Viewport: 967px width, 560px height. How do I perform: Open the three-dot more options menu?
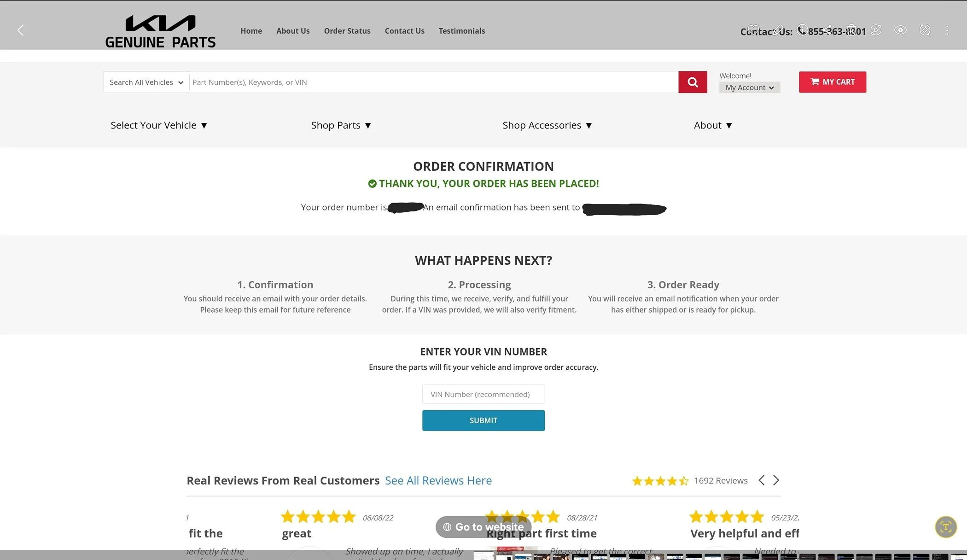coord(947,30)
